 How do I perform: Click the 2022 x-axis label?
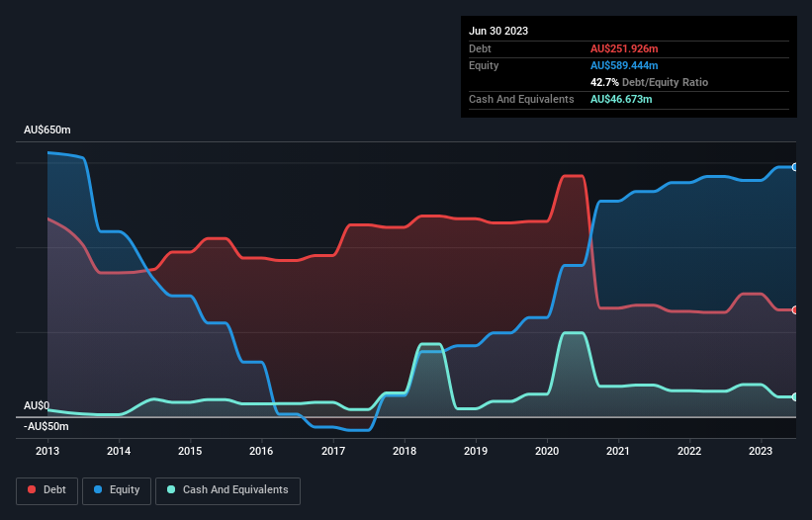coord(689,451)
